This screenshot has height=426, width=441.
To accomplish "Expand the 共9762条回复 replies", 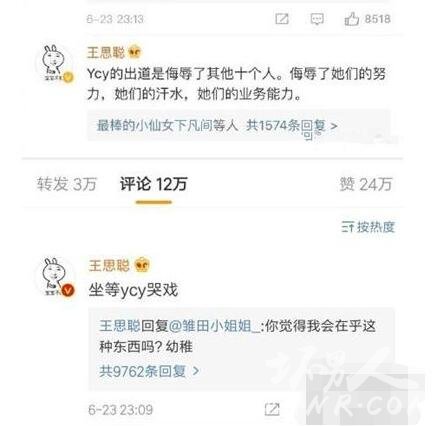I will click(149, 371).
